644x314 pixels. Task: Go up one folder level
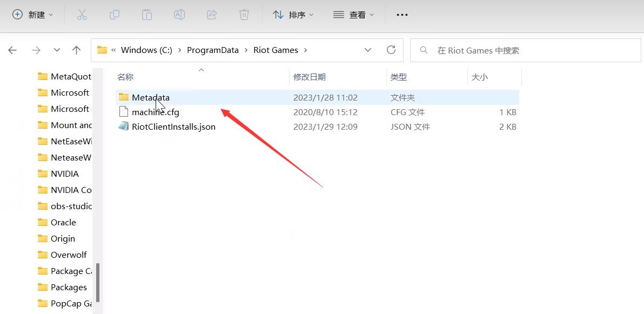tap(76, 50)
